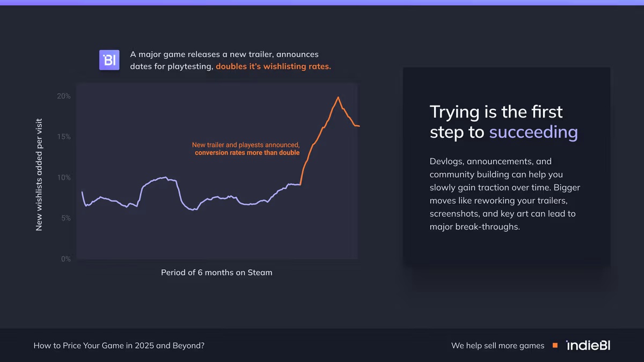Select the 'Period of 6 months on Steam' caption
644x362 pixels.
pyautogui.click(x=216, y=272)
